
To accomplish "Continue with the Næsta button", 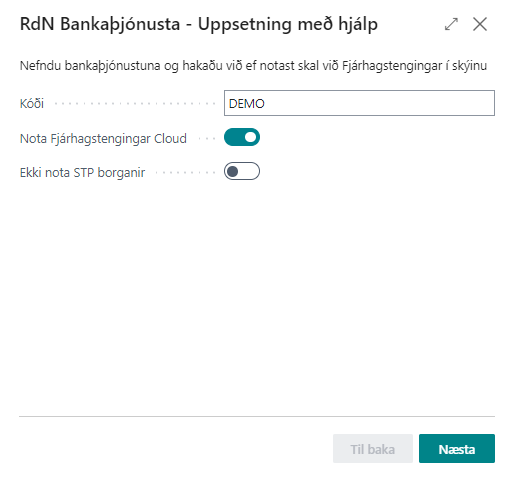I will coord(457,449).
